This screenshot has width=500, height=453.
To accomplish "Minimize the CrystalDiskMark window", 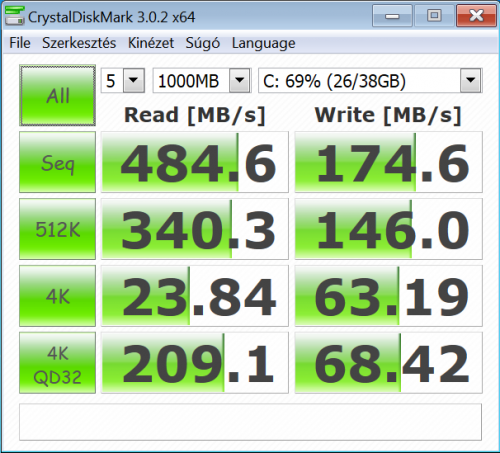I will pos(392,16).
